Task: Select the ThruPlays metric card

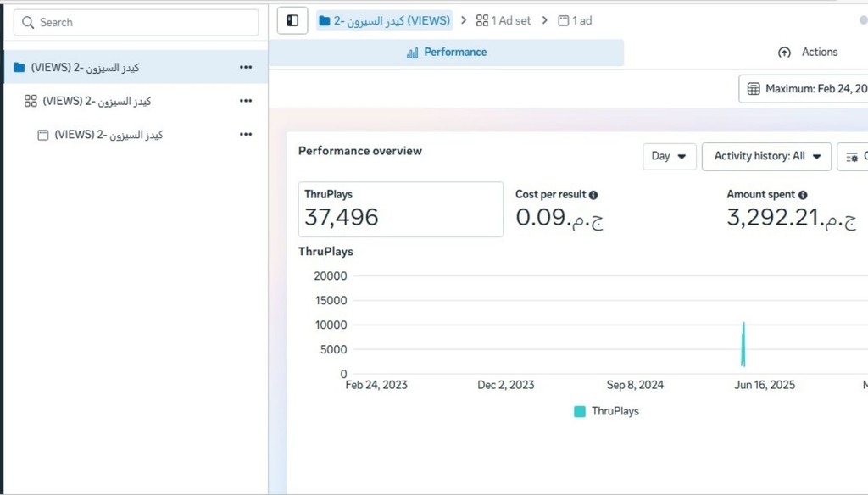Action: [400, 209]
